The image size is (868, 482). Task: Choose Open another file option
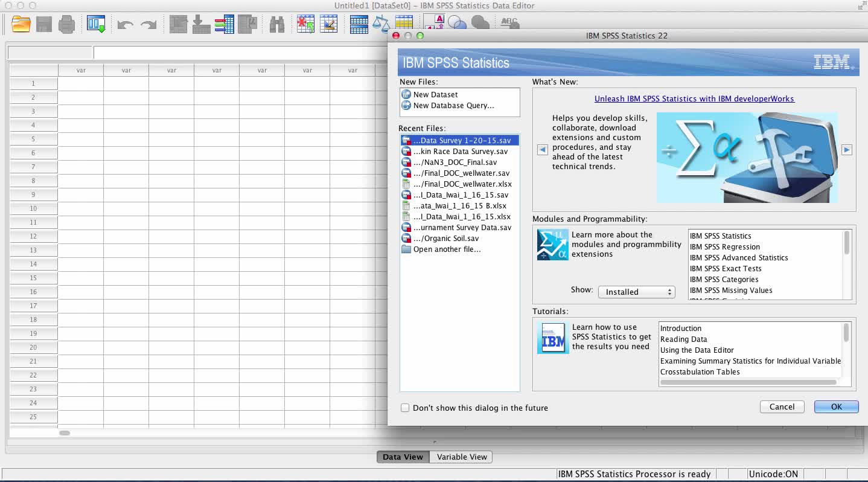459,249
